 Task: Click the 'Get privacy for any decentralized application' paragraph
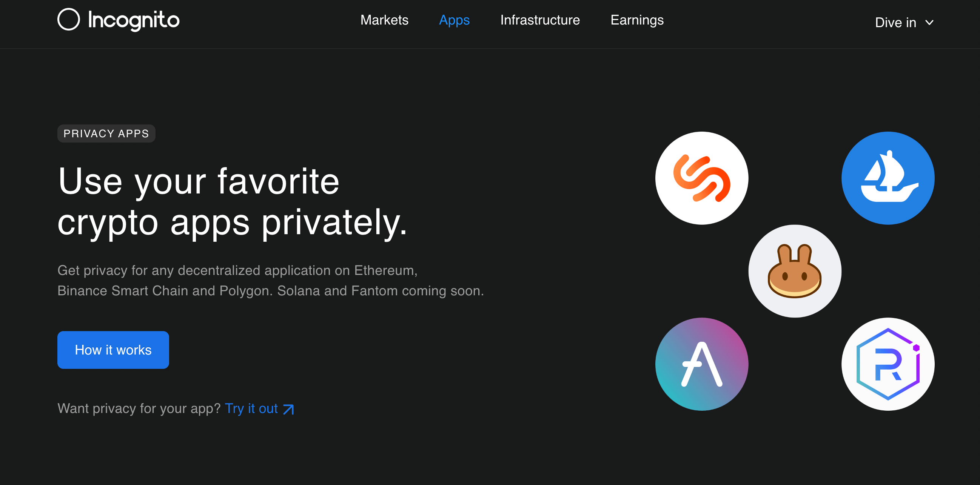click(271, 281)
